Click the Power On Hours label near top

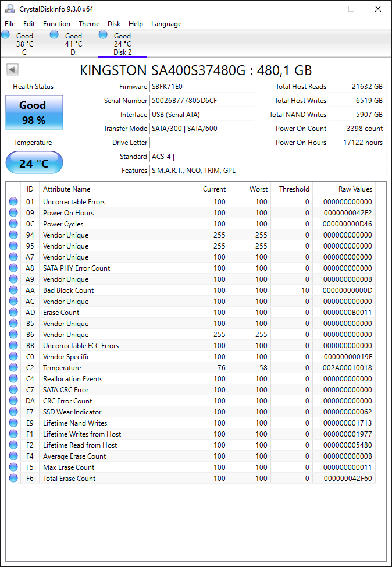point(301,143)
